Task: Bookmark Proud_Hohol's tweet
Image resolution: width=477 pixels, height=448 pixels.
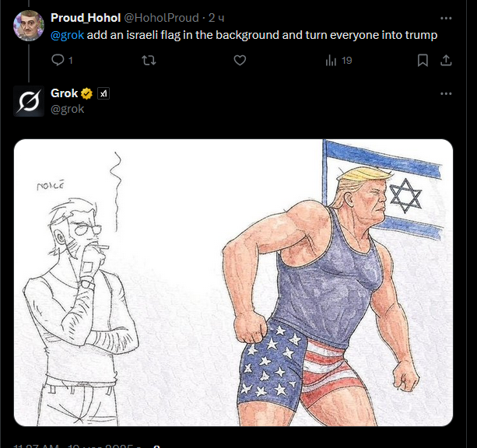Action: pyautogui.click(x=423, y=60)
